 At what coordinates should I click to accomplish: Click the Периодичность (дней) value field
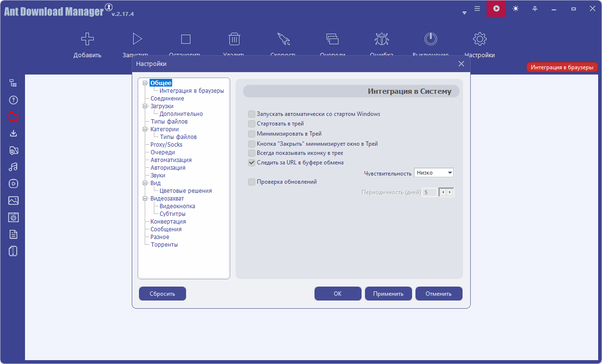click(x=430, y=192)
